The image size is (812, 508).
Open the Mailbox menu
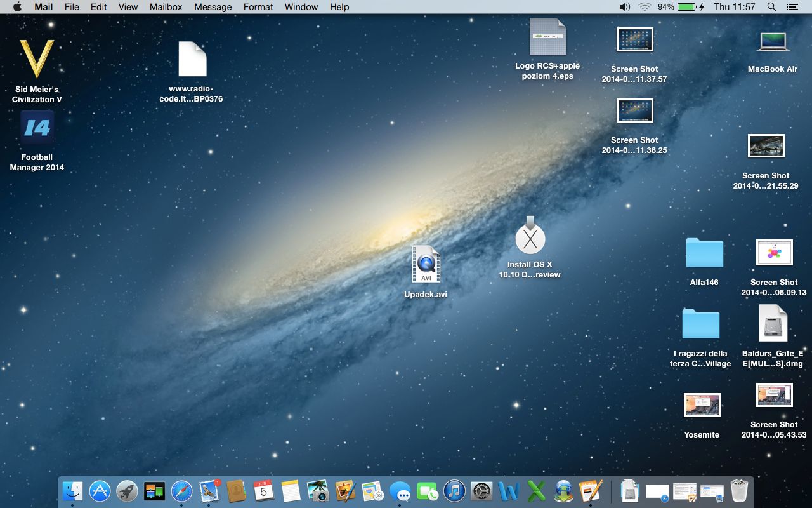point(166,7)
